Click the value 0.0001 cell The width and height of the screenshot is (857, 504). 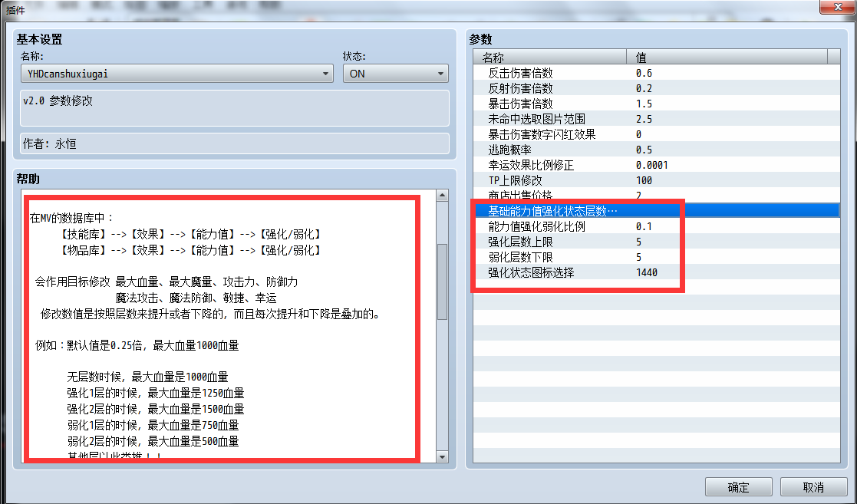click(651, 164)
